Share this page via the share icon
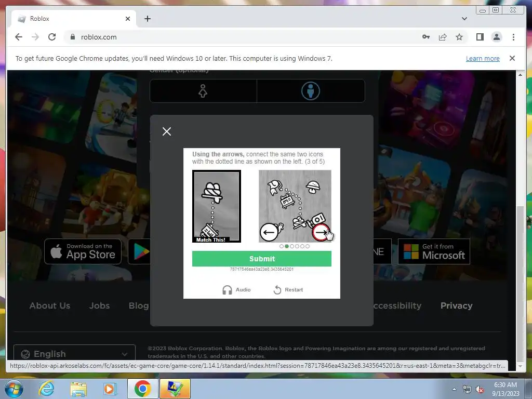The height and width of the screenshot is (399, 532). [443, 37]
